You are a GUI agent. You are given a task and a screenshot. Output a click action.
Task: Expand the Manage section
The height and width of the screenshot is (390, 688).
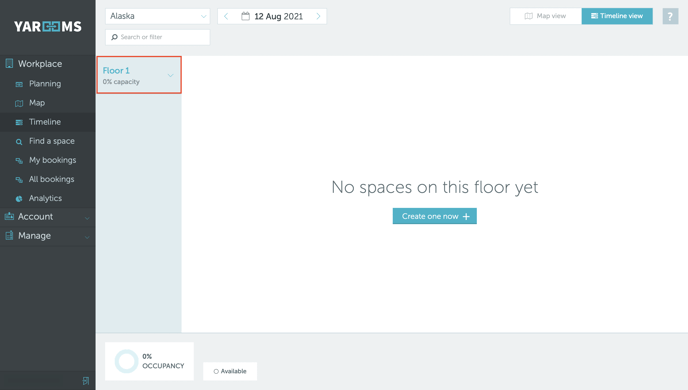[47, 236]
